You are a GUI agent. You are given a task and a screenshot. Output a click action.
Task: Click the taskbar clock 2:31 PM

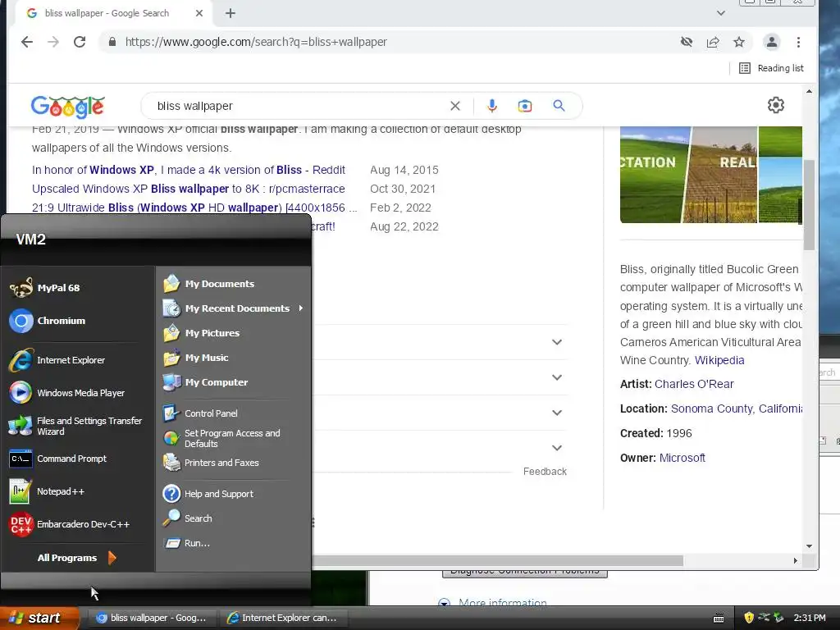810,618
